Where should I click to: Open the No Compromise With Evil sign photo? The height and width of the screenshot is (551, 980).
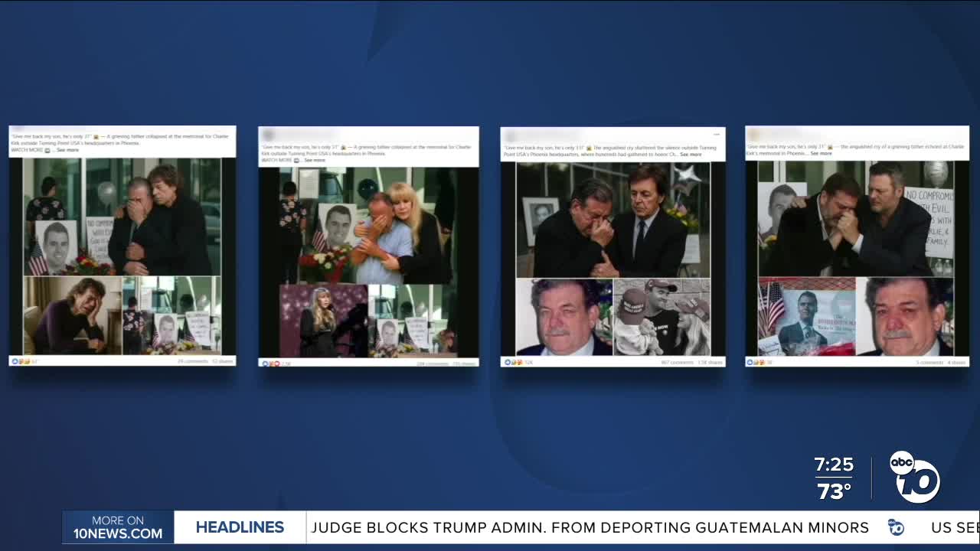click(856, 219)
